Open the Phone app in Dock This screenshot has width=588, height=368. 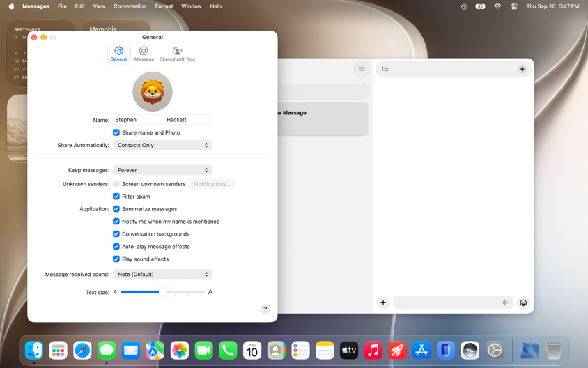pyautogui.click(x=228, y=351)
